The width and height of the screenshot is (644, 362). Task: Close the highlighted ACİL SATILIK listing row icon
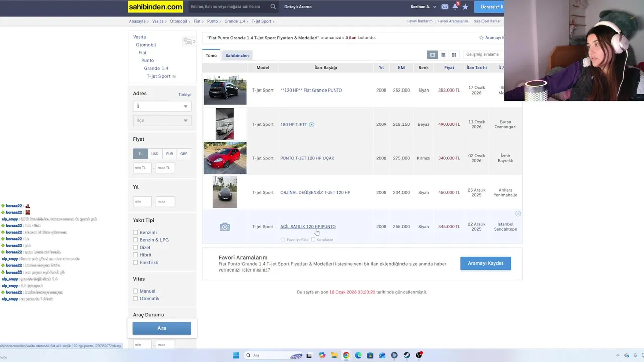pos(518,214)
